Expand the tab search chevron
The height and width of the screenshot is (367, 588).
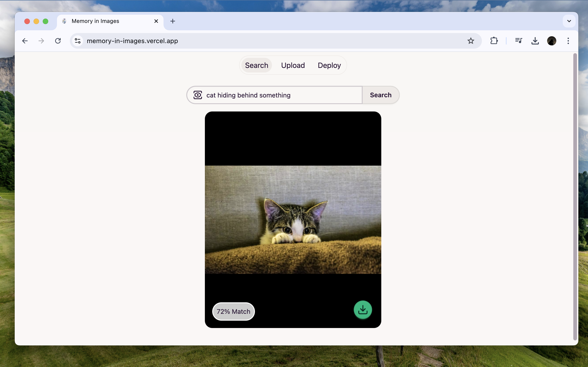click(569, 21)
